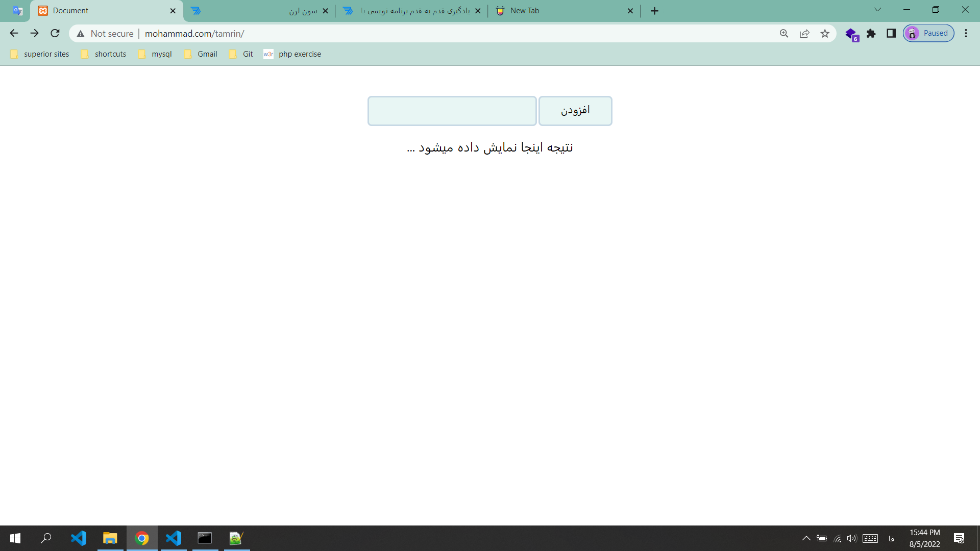Show hidden tray icons chevron
The height and width of the screenshot is (551, 980).
point(806,538)
